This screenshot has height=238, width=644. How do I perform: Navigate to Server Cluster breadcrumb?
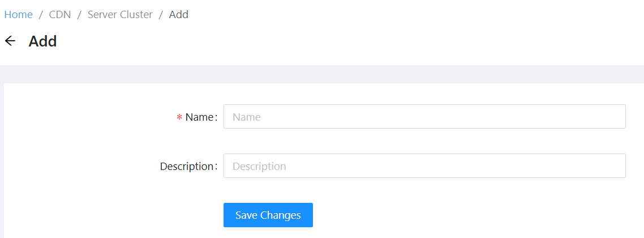click(120, 15)
